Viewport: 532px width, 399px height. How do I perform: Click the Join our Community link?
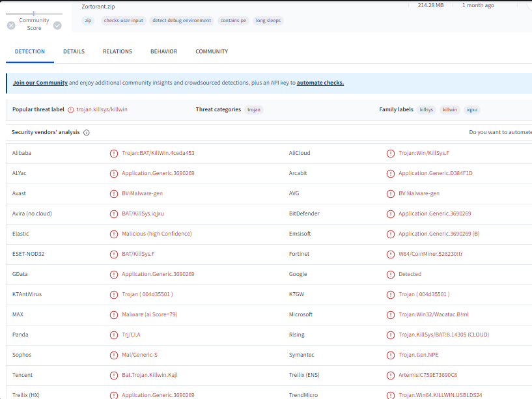[40, 83]
